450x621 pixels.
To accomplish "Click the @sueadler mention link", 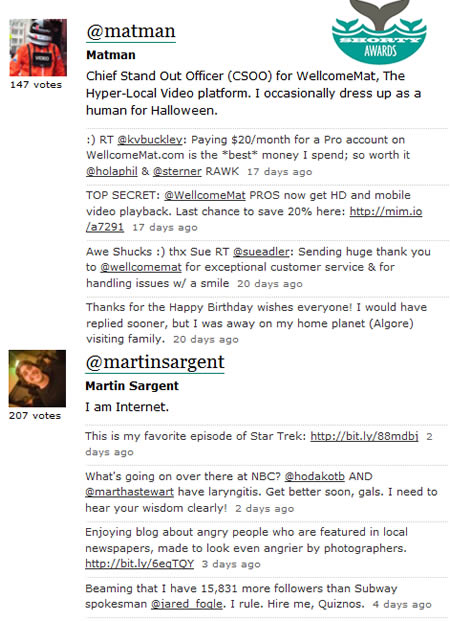I will tap(261, 252).
